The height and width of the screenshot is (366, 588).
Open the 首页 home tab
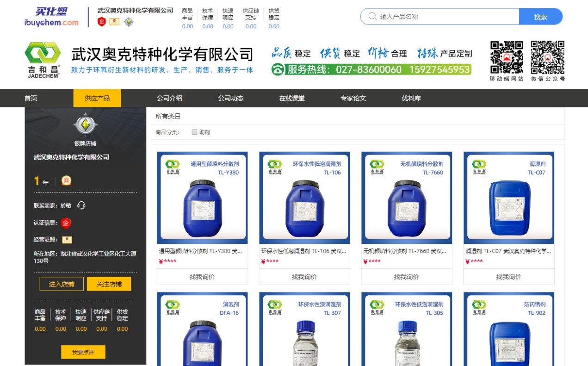(31, 98)
